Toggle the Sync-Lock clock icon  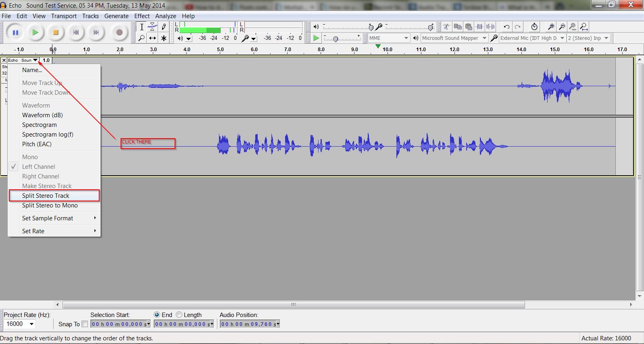(x=534, y=27)
